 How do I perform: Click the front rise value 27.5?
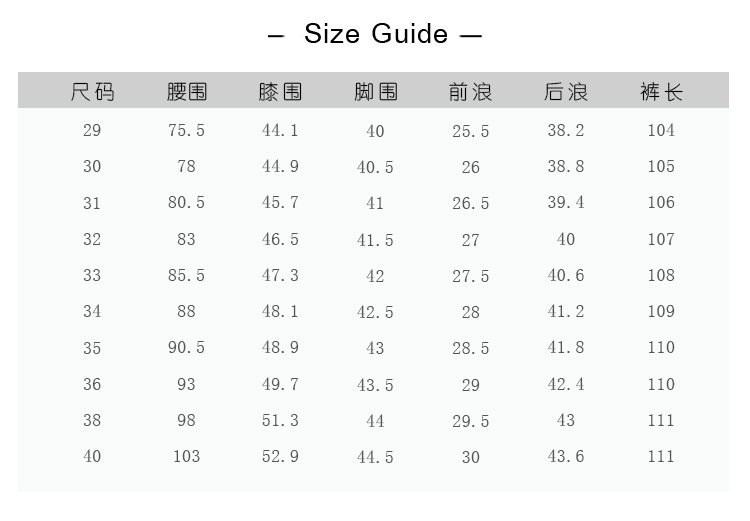click(470, 276)
